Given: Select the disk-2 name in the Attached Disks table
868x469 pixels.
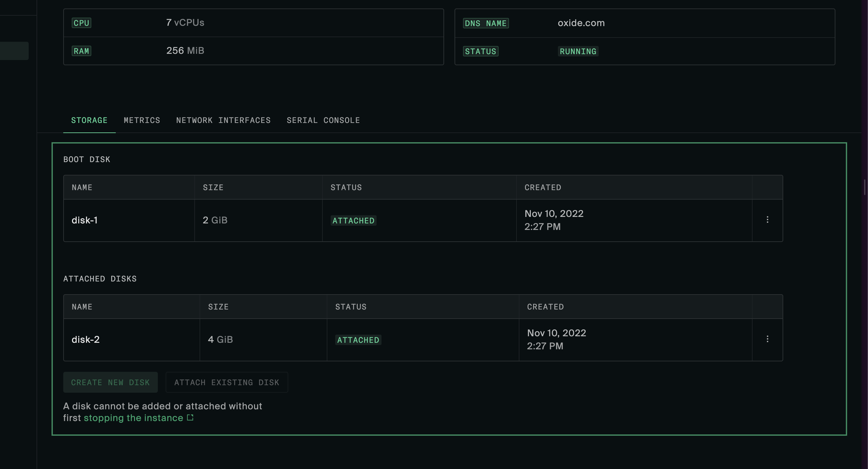Looking at the screenshot, I should coord(85,340).
